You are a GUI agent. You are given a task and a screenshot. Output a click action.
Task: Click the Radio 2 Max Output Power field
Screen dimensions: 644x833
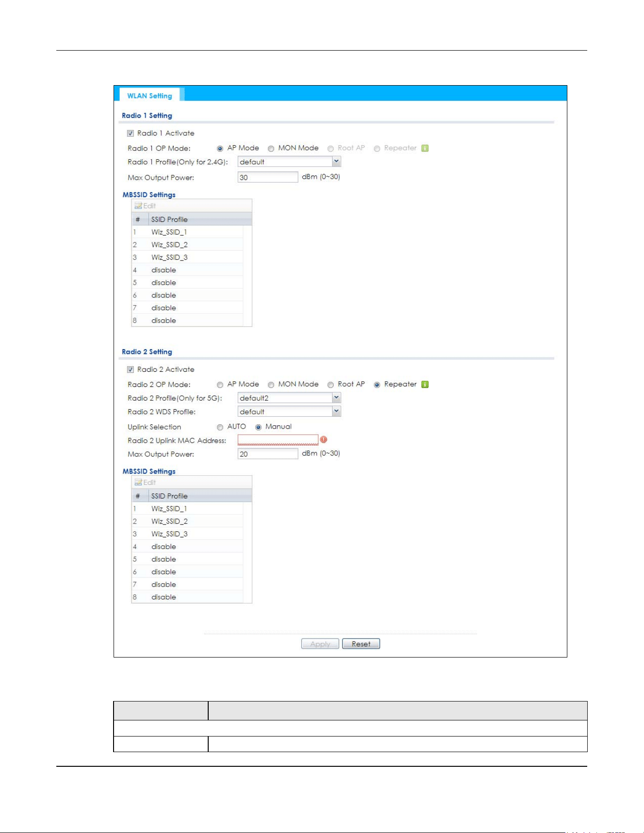click(x=268, y=454)
